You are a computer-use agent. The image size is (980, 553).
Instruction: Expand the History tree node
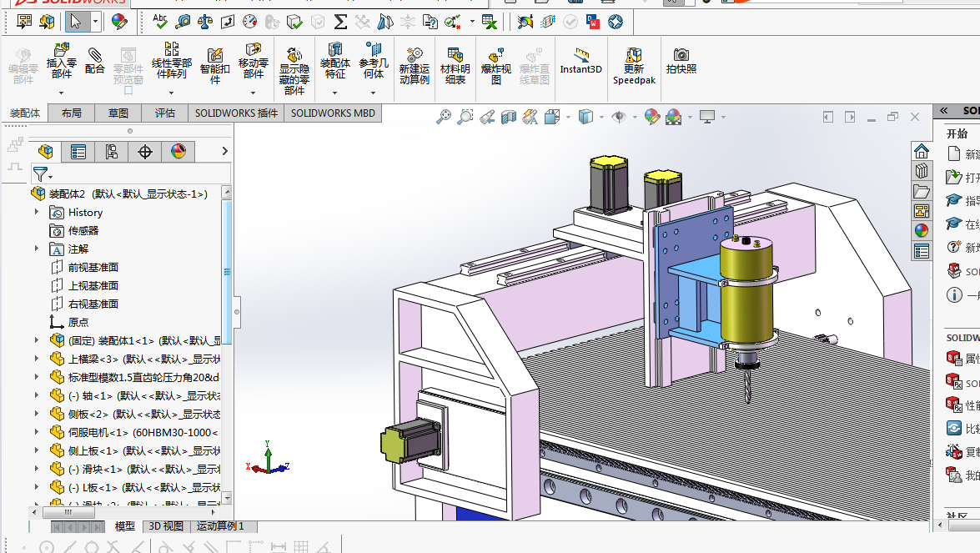36,213
